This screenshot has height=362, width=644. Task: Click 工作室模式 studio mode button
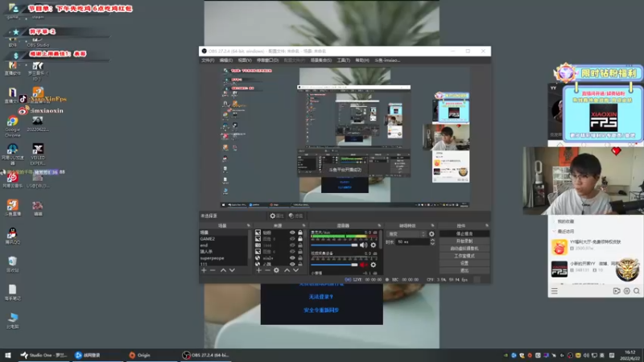464,256
